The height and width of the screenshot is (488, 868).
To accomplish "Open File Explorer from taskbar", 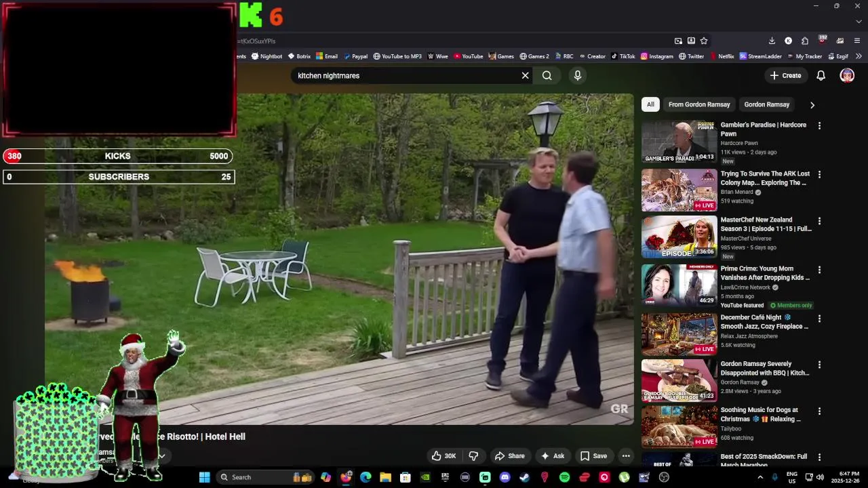I will (x=385, y=477).
